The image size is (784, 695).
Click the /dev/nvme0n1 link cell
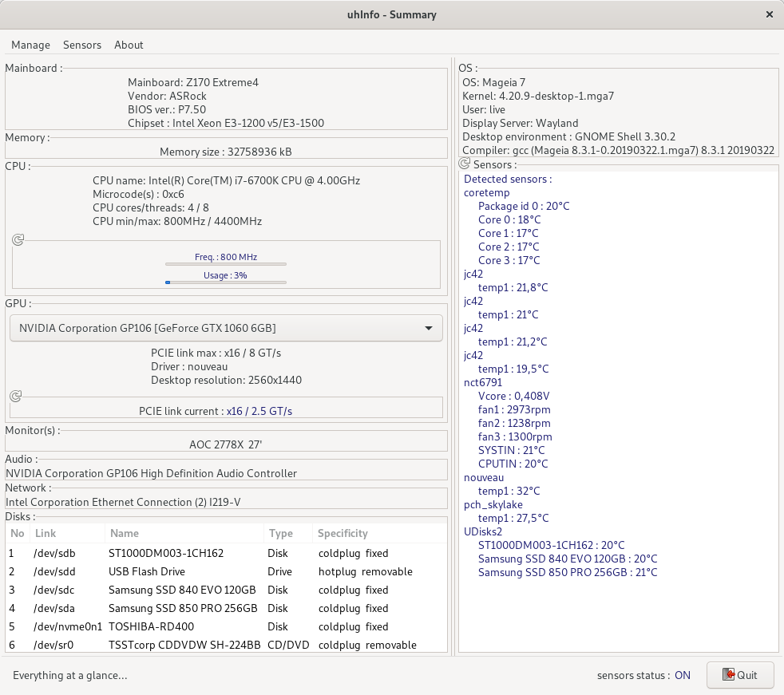(x=68, y=626)
